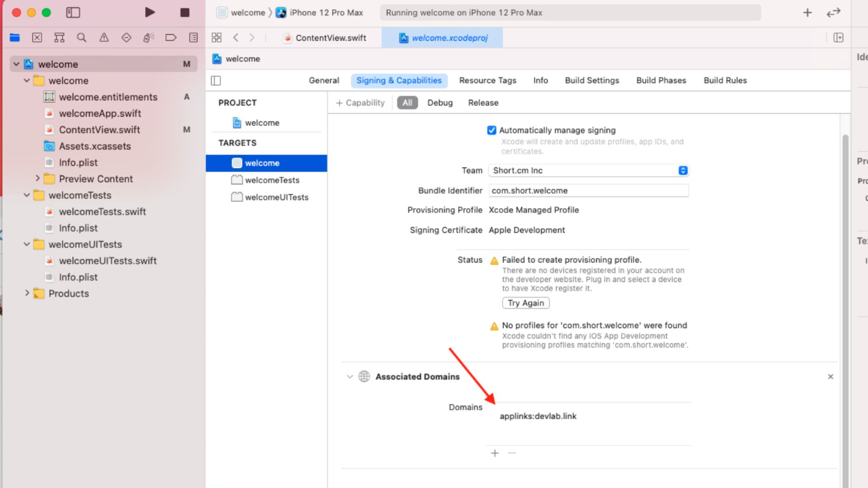The height and width of the screenshot is (488, 868).
Task: Open the Debug navigator
Action: pyautogui.click(x=149, y=37)
